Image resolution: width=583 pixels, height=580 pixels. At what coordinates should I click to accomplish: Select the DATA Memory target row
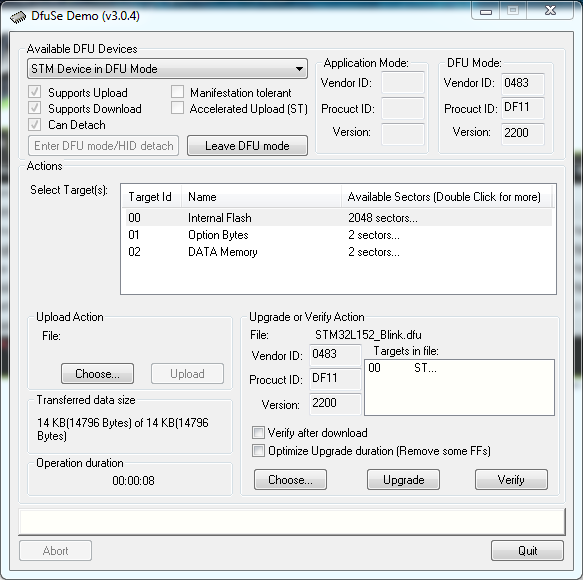click(338, 252)
